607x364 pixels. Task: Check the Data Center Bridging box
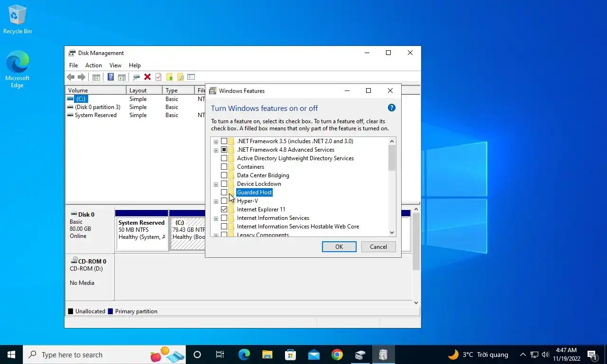point(224,175)
